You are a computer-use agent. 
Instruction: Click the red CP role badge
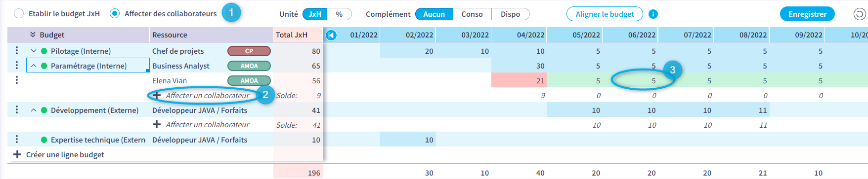[x=249, y=51]
